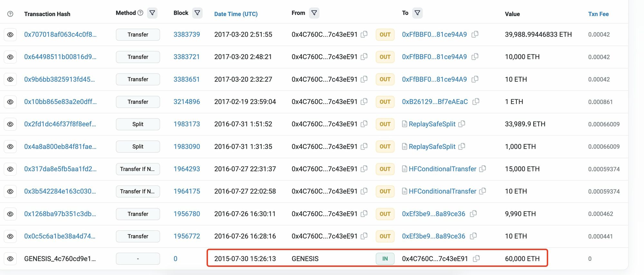Toggle eye preview for the GENESIS transaction
Screen dimensions: 644x275
coord(10,259)
